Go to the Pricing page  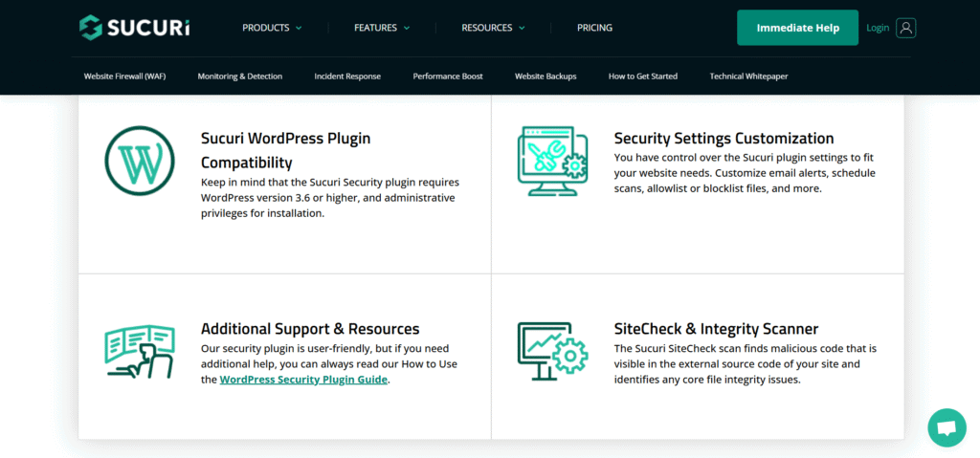click(x=594, y=28)
